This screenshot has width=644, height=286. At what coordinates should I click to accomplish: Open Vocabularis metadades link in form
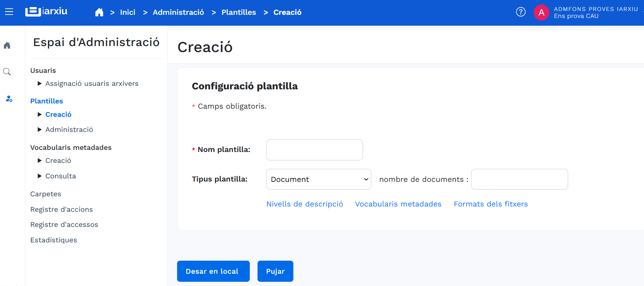pos(398,204)
